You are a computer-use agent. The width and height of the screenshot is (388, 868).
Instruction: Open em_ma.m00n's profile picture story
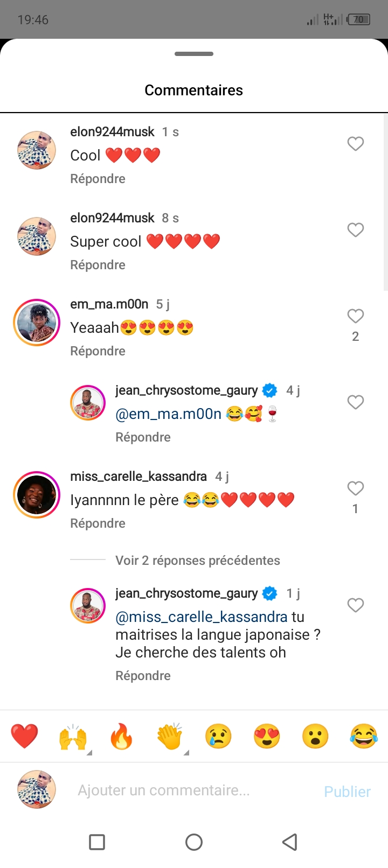click(37, 323)
